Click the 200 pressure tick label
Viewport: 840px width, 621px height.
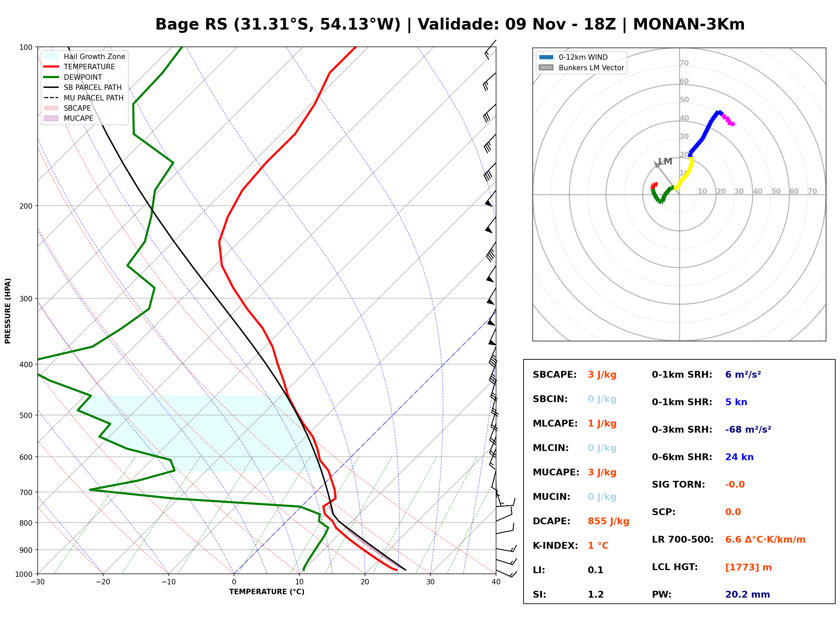point(26,206)
